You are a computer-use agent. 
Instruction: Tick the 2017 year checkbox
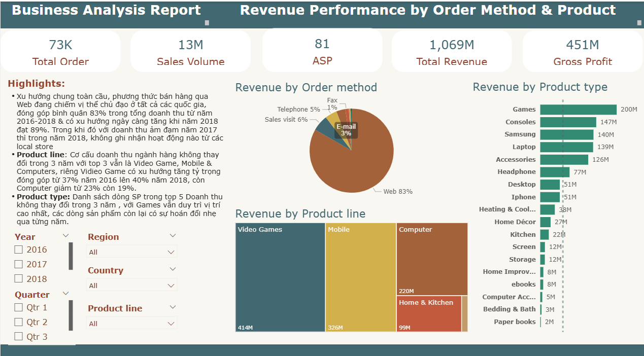19,264
